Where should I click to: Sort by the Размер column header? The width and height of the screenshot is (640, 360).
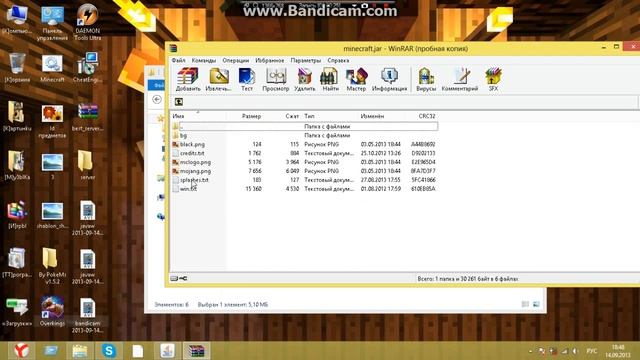(x=251, y=116)
